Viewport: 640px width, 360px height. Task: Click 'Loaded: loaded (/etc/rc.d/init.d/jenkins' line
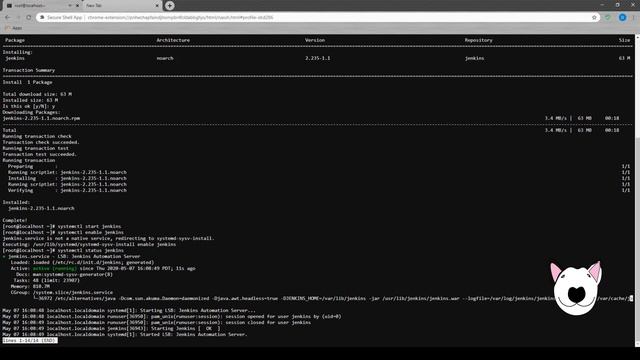coord(82,262)
